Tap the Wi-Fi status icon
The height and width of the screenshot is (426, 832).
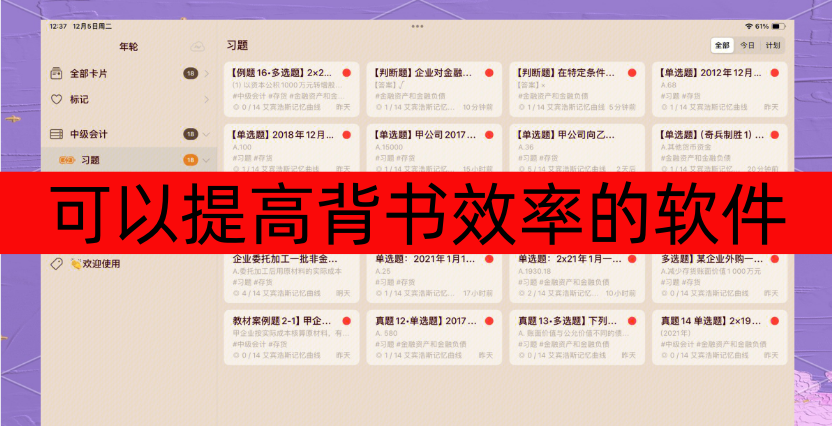749,26
